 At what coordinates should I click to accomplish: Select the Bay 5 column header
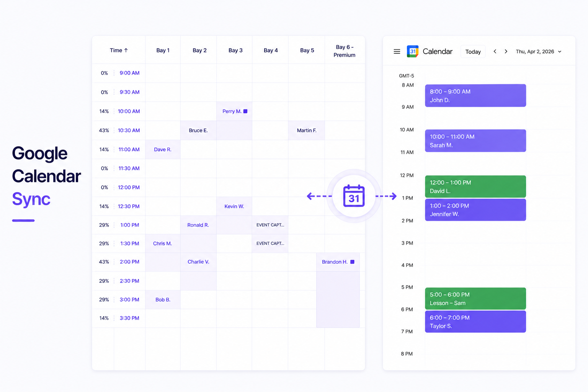coord(307,50)
